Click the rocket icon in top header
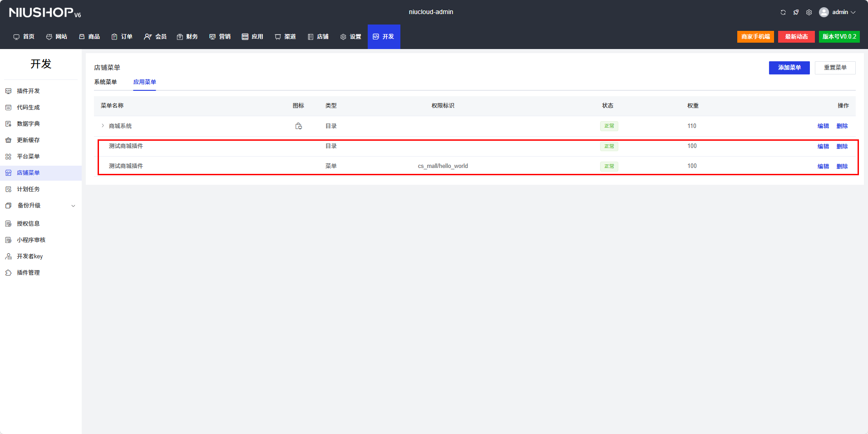 [x=796, y=12]
